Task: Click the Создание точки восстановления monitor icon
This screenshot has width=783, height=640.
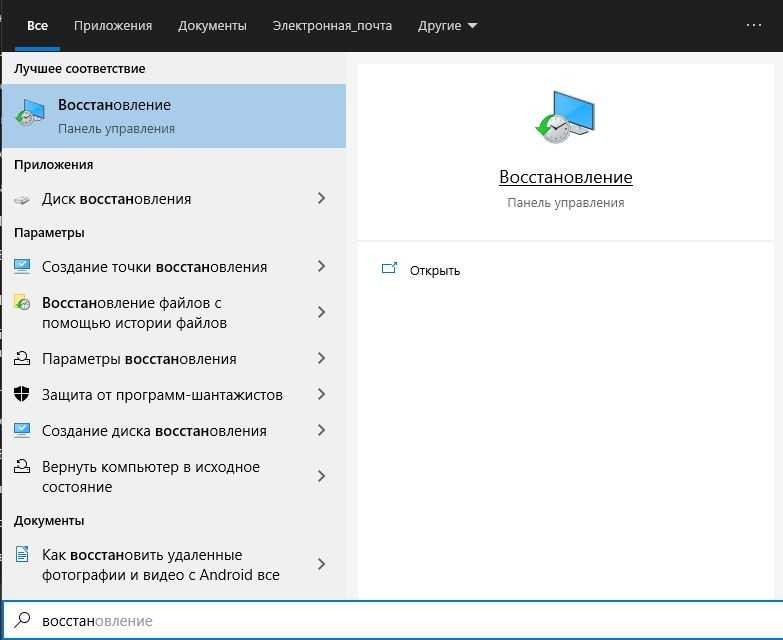Action: (x=22, y=267)
